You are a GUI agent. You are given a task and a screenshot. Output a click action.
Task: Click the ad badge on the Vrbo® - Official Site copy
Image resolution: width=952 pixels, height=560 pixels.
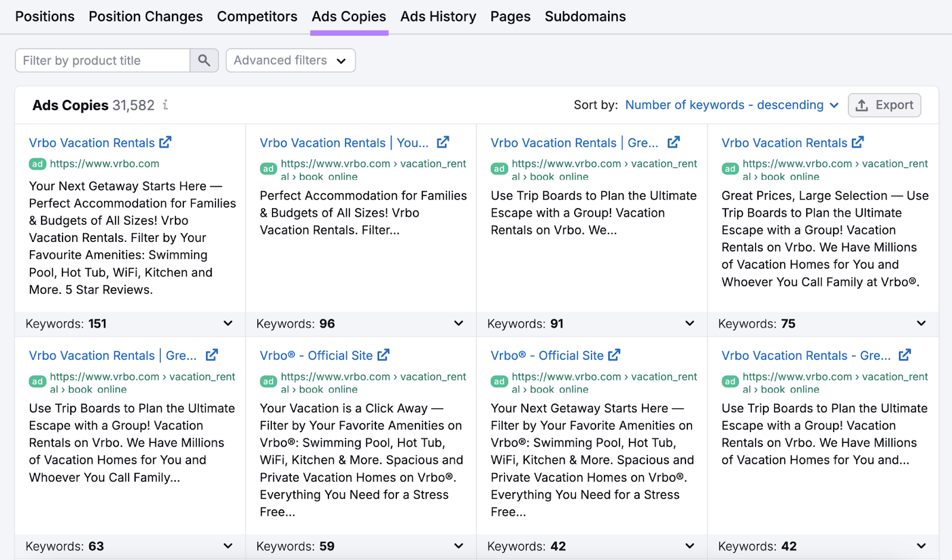coord(268,381)
